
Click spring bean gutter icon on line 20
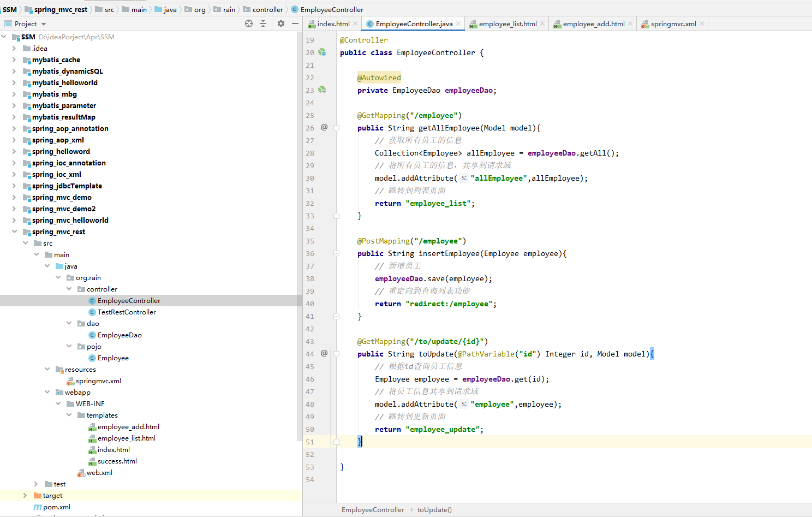[x=323, y=52]
